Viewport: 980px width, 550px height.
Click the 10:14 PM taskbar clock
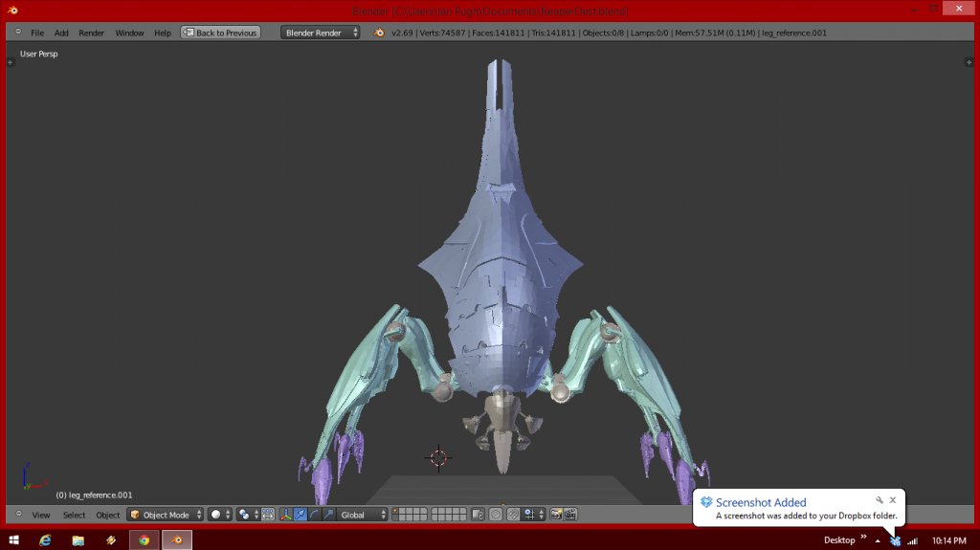tap(948, 540)
